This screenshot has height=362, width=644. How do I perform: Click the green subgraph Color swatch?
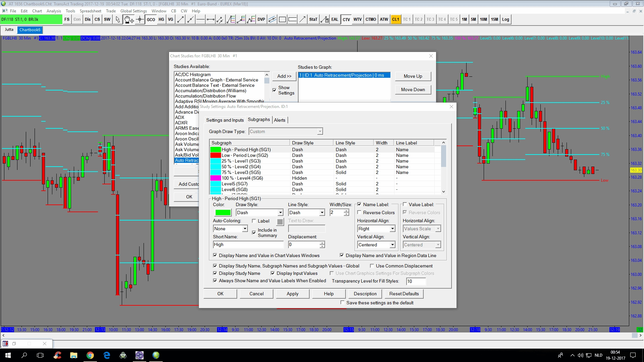pyautogui.click(x=223, y=213)
